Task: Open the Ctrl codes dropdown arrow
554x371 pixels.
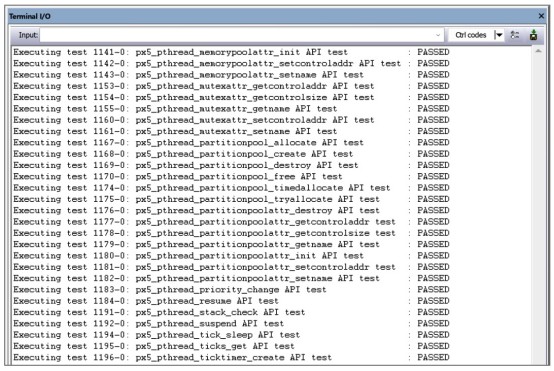Action: (499, 35)
